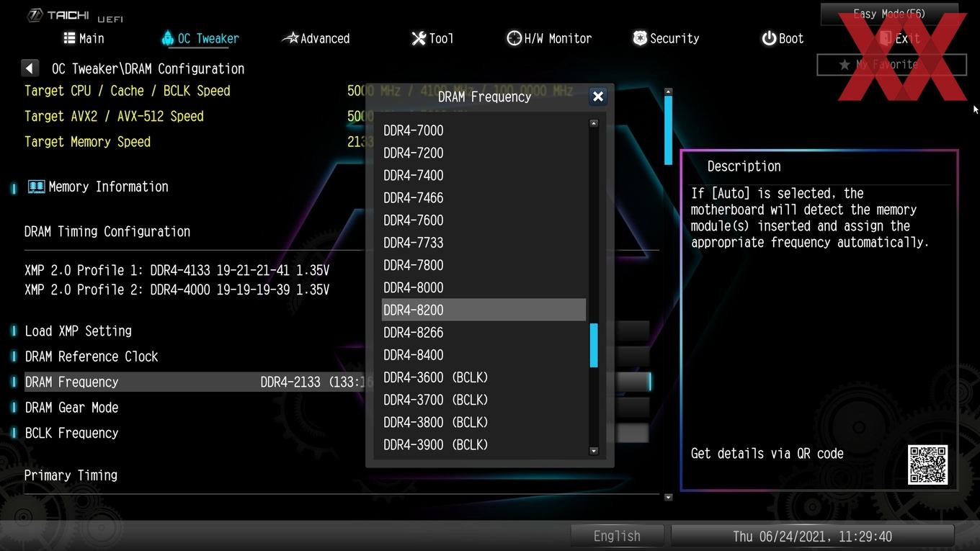This screenshot has height=551, width=980.
Task: Select highlighted DDR4-8200 option
Action: pos(484,310)
